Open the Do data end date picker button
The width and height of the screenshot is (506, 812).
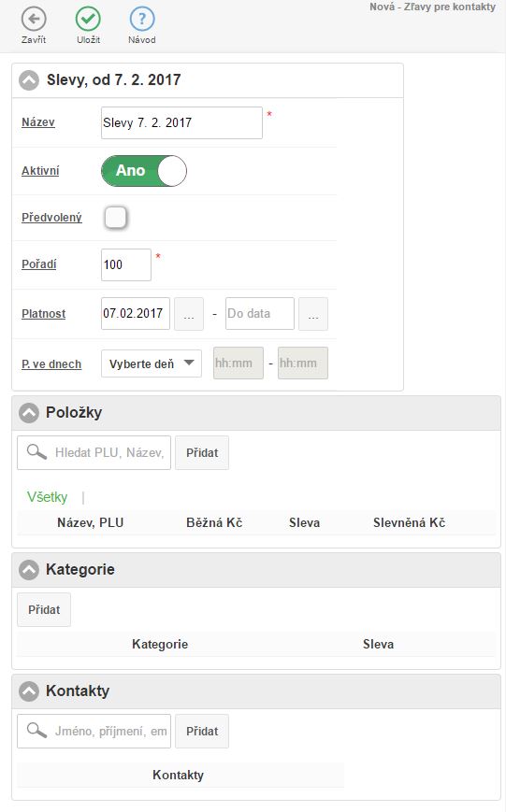313,314
